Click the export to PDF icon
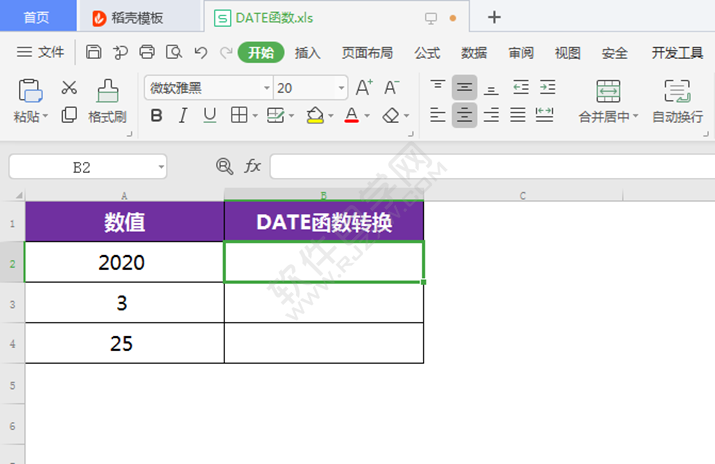The height and width of the screenshot is (464, 715). 120,52
